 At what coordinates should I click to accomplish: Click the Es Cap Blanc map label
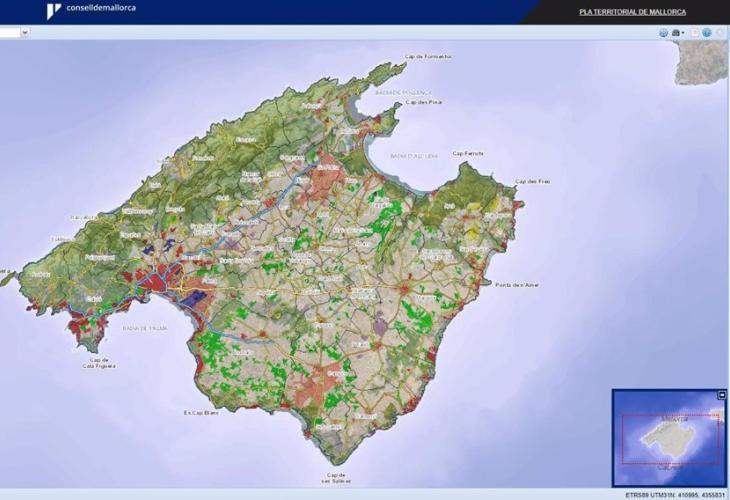(x=201, y=412)
